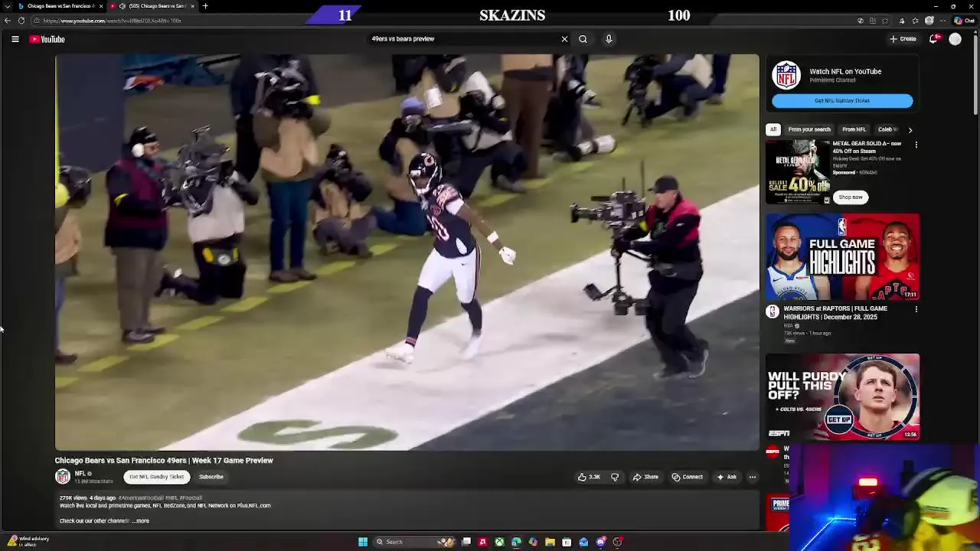Open the Wind advisory weather widget
980x551 pixels.
coord(28,542)
